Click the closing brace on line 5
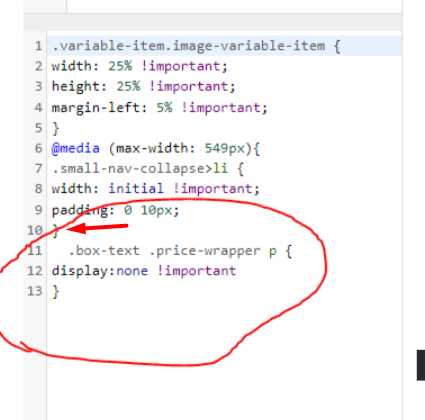Viewport: 425px width, 420px height. click(x=56, y=128)
